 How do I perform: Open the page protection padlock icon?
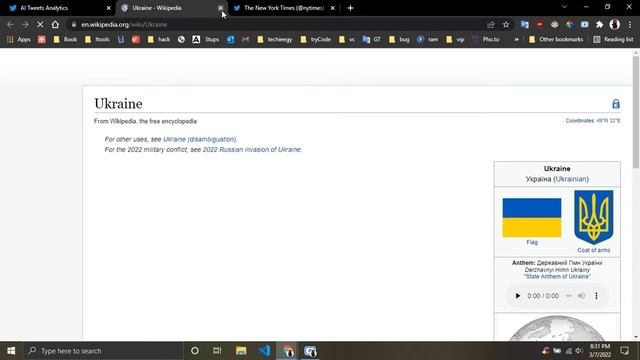pyautogui.click(x=616, y=104)
